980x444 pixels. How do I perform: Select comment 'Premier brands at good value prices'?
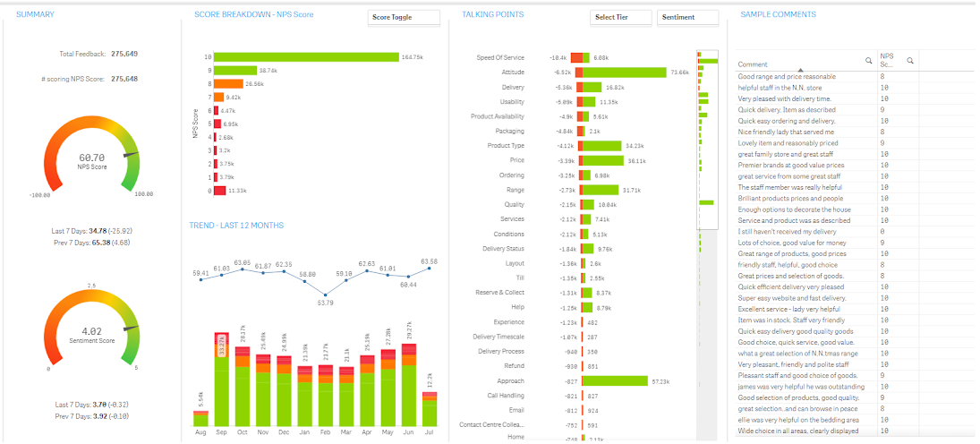click(x=791, y=165)
